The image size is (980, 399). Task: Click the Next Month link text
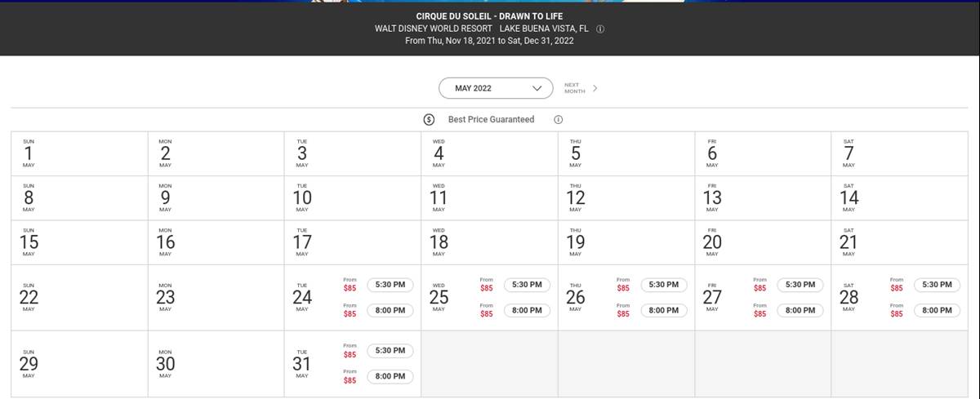574,88
